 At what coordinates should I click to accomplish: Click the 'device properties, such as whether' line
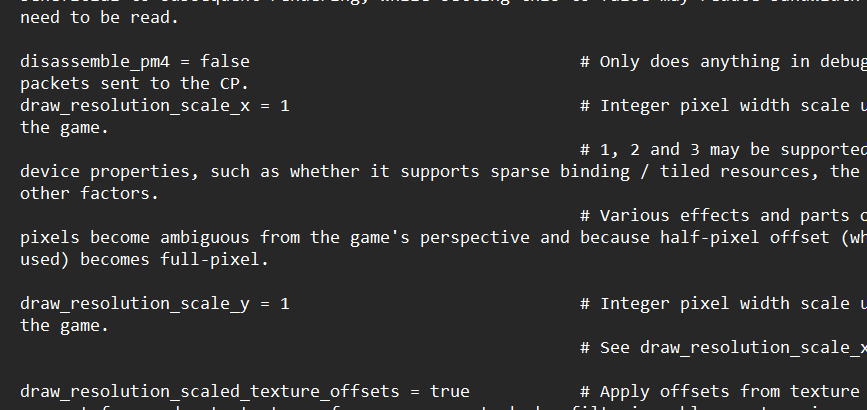tap(443, 172)
